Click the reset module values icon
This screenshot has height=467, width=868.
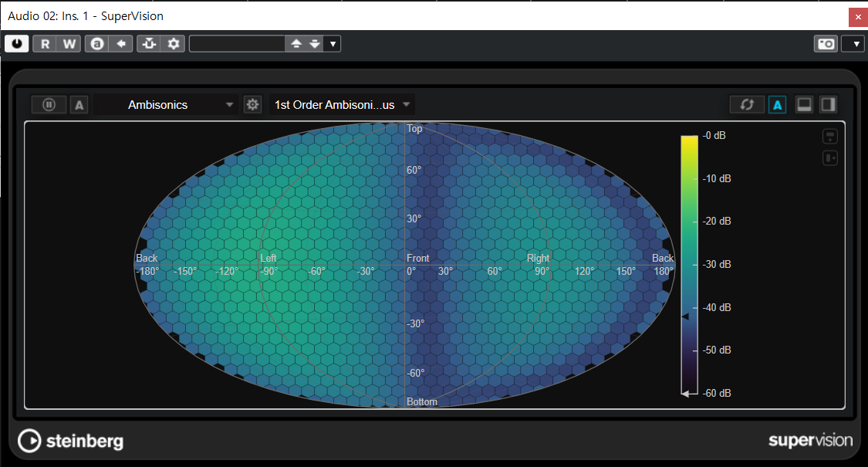point(747,105)
